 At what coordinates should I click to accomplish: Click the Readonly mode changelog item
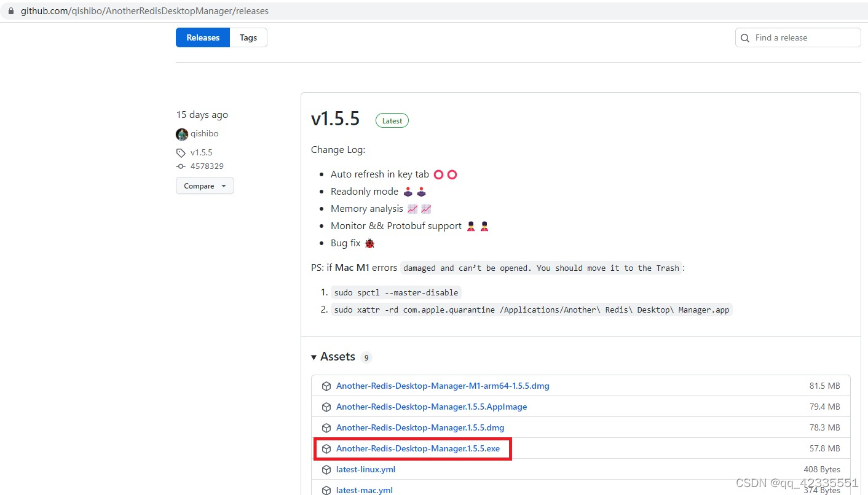point(379,192)
